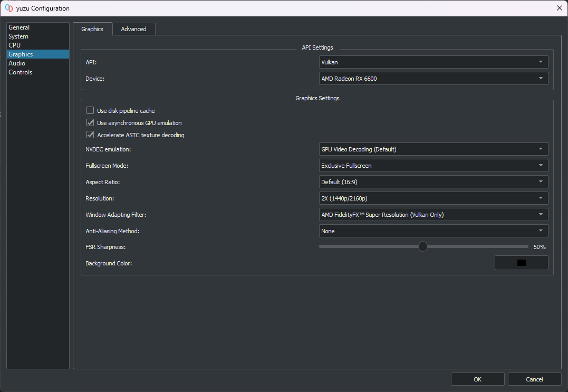Open the Window Adapting Filter dropdown
This screenshot has width=568, height=392.
pyautogui.click(x=433, y=215)
